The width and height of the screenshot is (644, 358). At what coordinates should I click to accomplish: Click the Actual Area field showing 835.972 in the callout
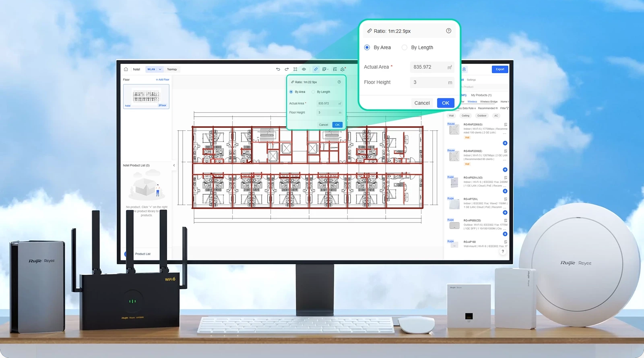432,67
